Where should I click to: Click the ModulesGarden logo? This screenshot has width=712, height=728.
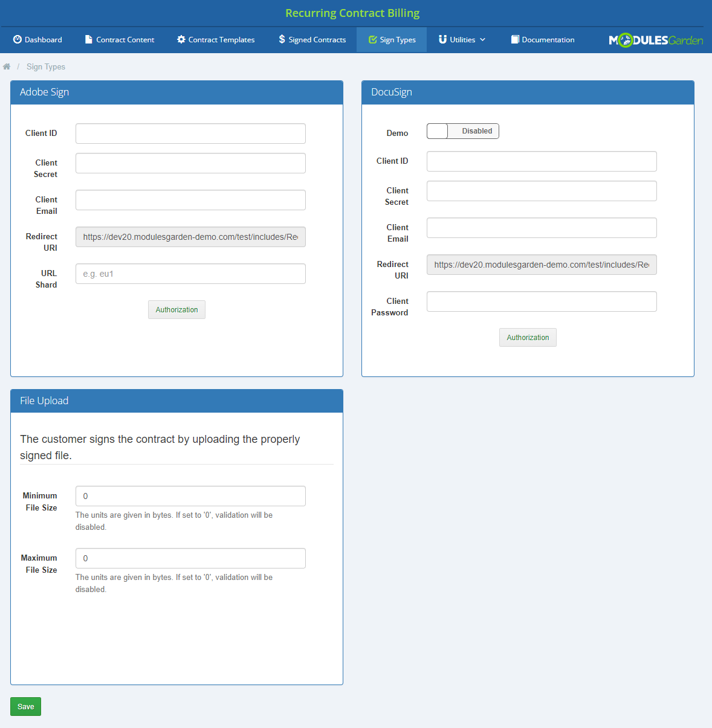[656, 40]
